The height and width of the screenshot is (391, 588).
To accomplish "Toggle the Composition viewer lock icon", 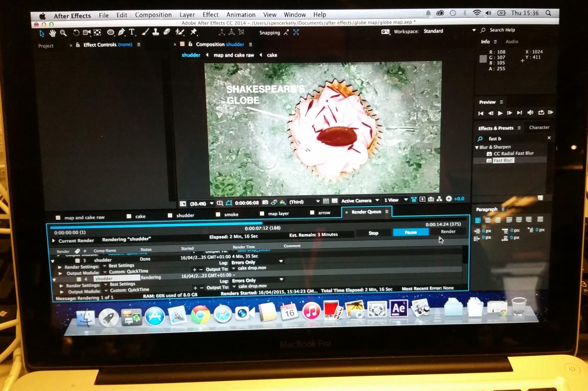I will pos(190,44).
